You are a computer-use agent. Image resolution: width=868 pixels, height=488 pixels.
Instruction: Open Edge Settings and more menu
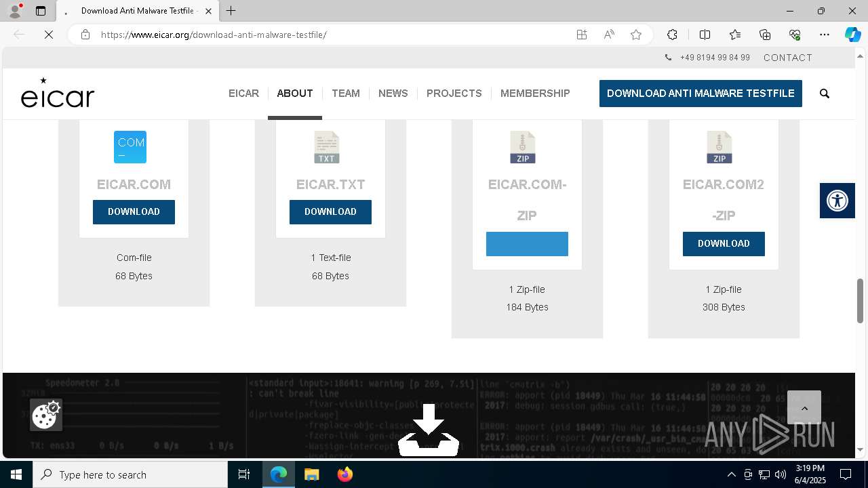[825, 35]
